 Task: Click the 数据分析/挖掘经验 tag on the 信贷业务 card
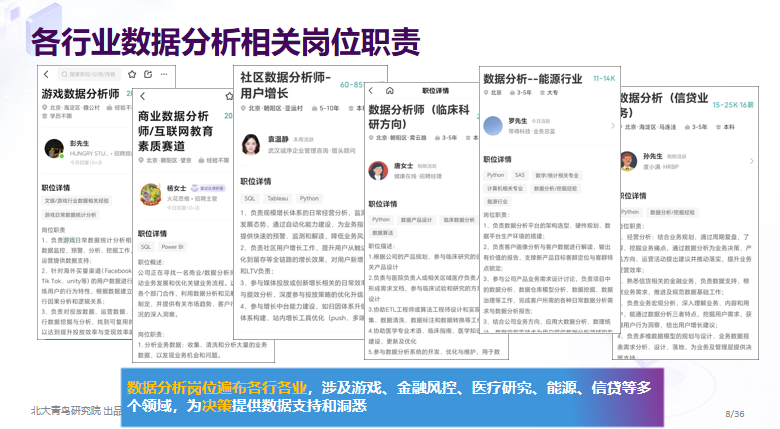coord(672,212)
